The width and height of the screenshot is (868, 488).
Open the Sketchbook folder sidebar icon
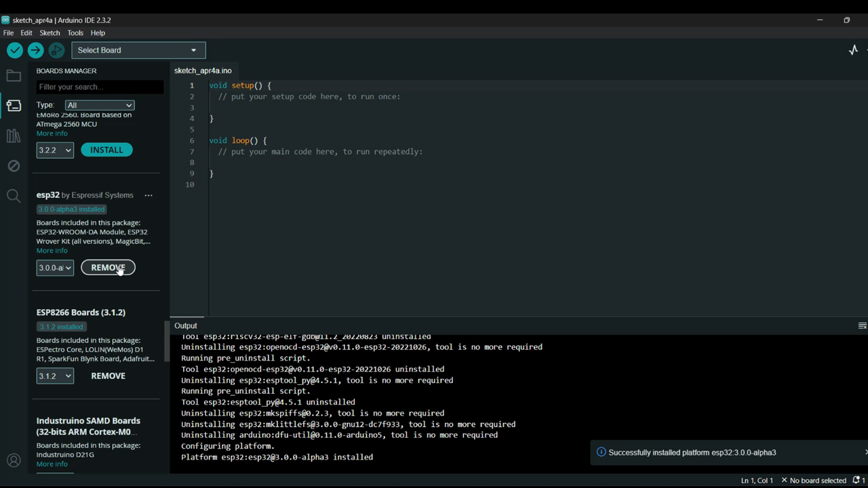(x=14, y=76)
